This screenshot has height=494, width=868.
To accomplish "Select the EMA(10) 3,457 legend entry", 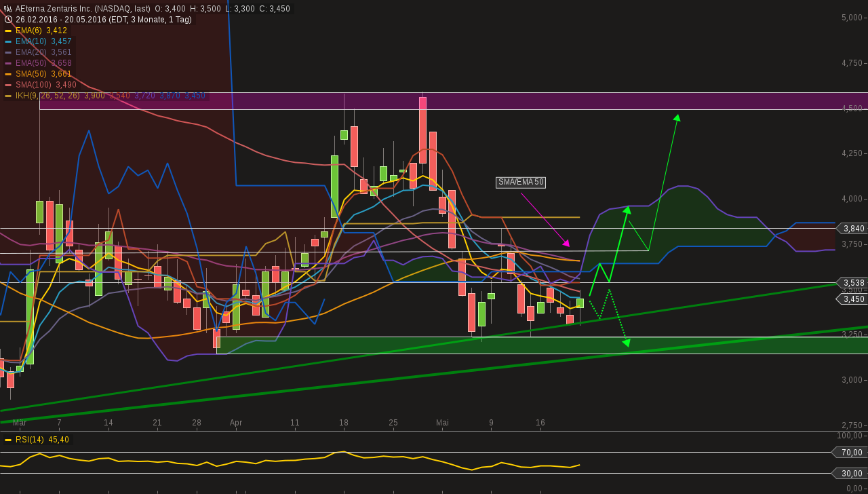I will click(x=43, y=41).
